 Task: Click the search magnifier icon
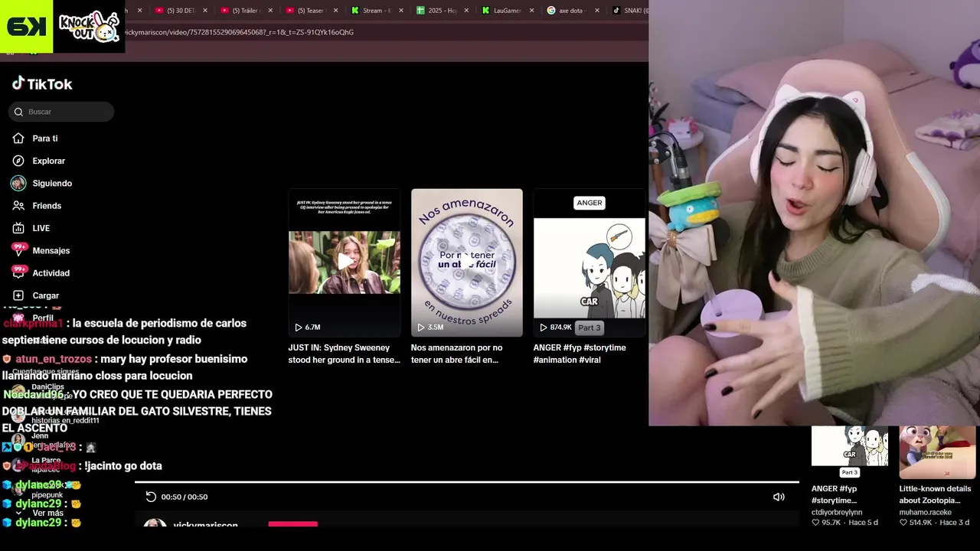18,112
